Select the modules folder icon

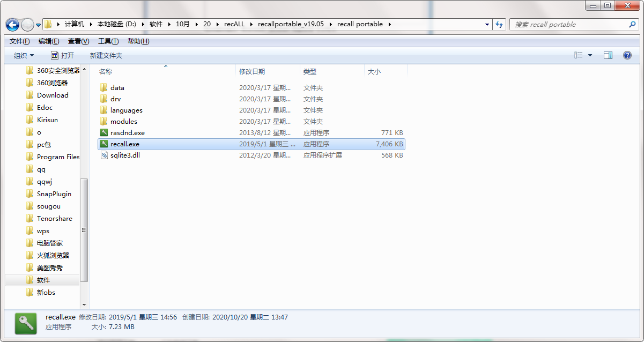click(x=104, y=121)
